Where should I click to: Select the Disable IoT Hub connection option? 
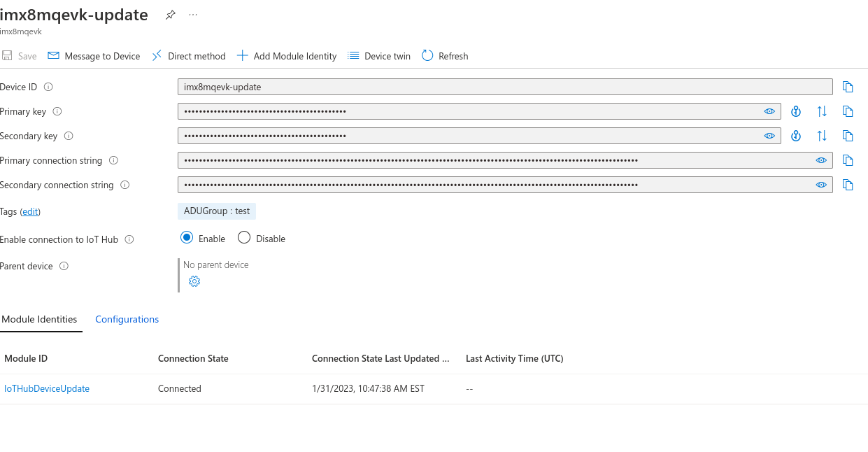243,237
